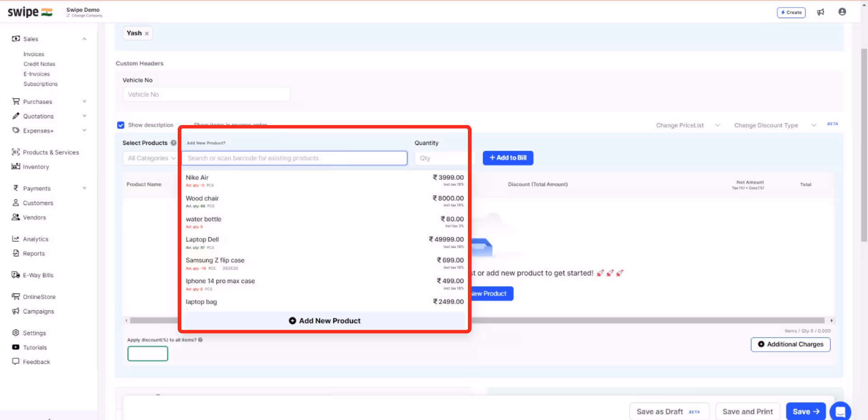Viewport: 868px width, 420px height.
Task: Open the chat support bubble
Action: point(840,411)
